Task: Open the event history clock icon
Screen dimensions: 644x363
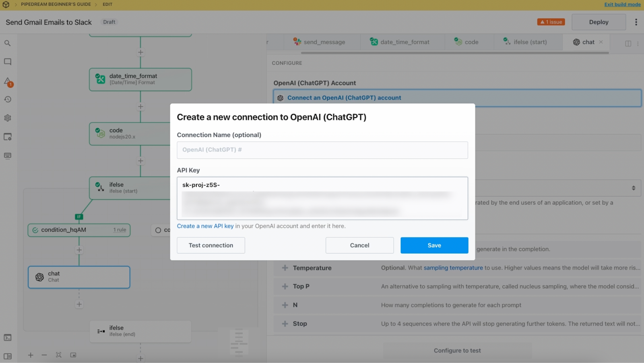Action: [x=8, y=100]
